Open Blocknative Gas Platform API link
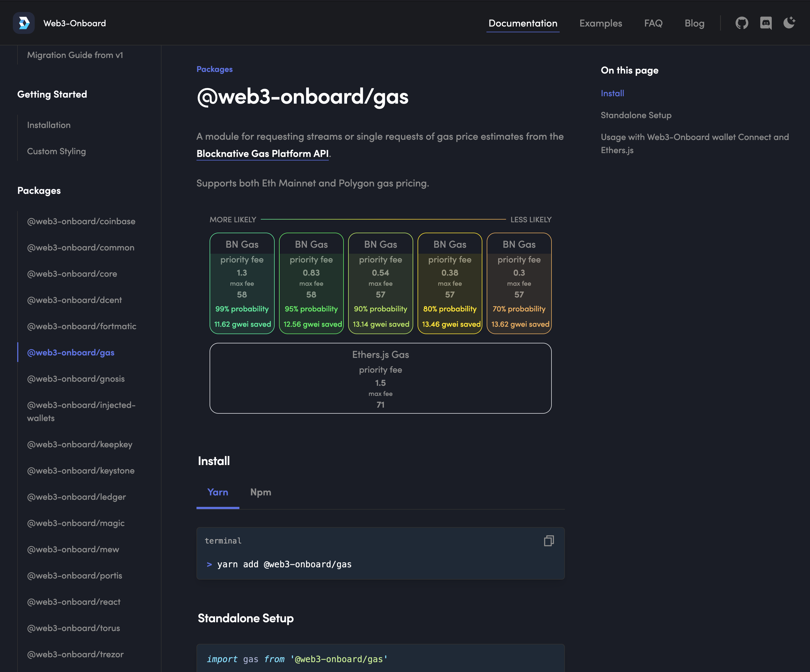This screenshot has width=810, height=672. [263, 154]
